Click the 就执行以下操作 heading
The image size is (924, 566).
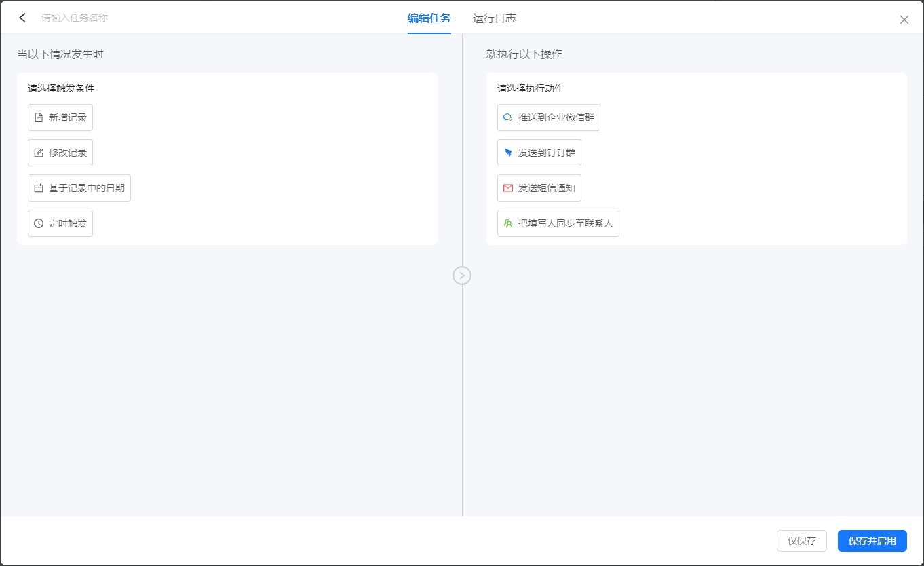pos(524,54)
